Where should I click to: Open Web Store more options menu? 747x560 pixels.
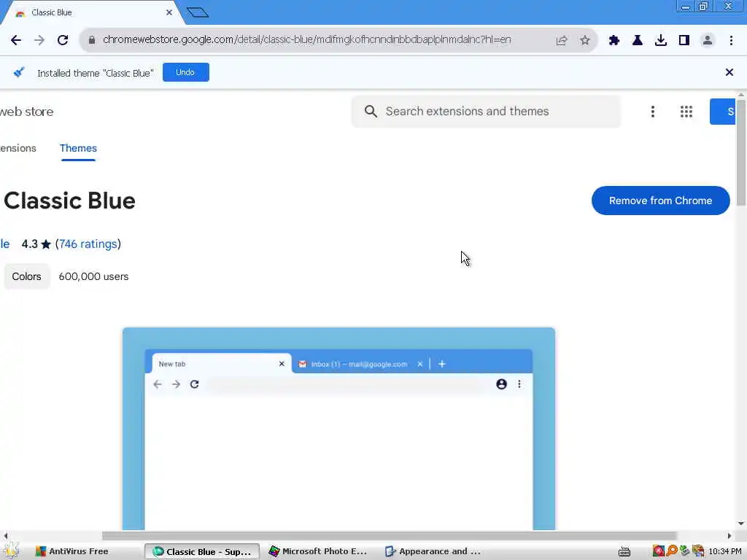tap(653, 112)
